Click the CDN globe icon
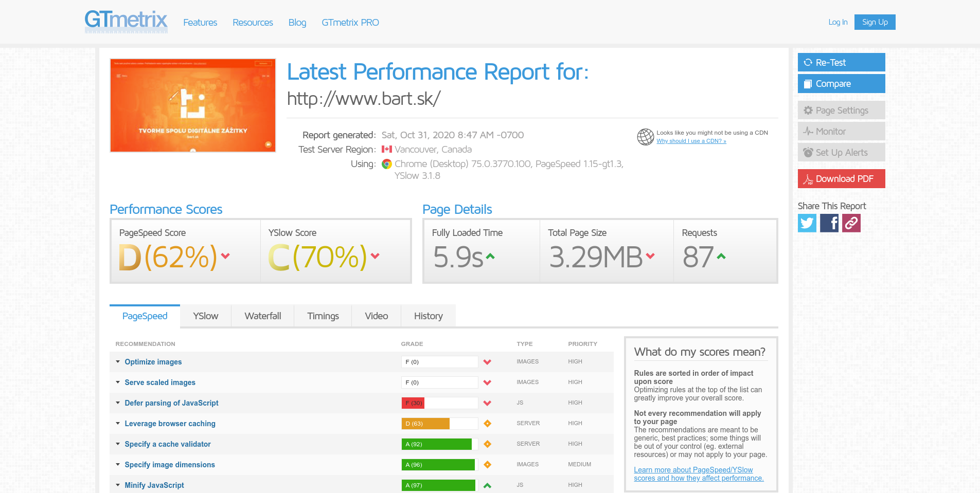The height and width of the screenshot is (493, 980). pyautogui.click(x=646, y=137)
